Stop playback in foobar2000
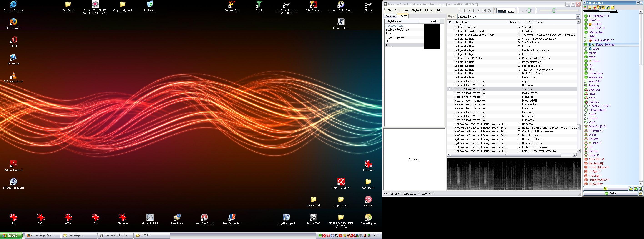Viewport: 644px width, 239px height. pyautogui.click(x=463, y=10)
